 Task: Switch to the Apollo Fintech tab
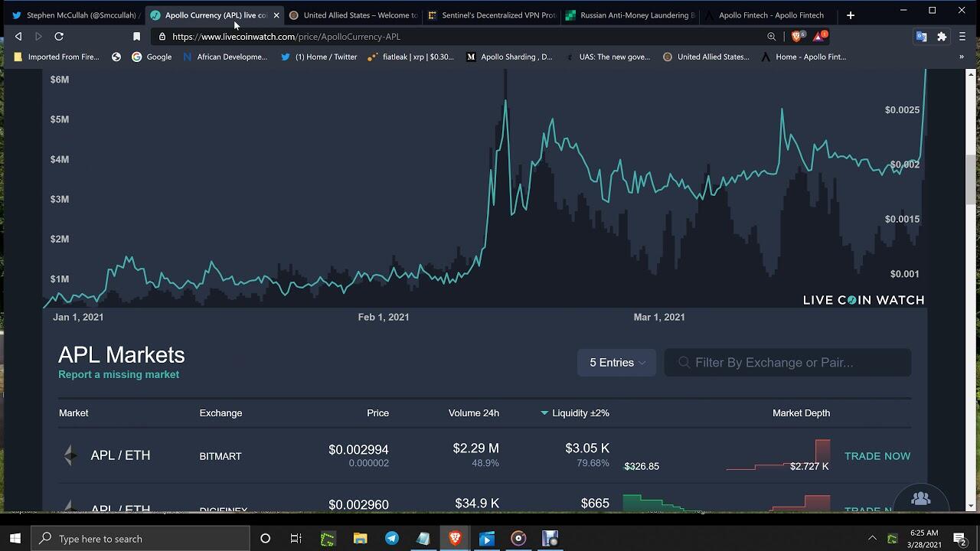pos(770,15)
